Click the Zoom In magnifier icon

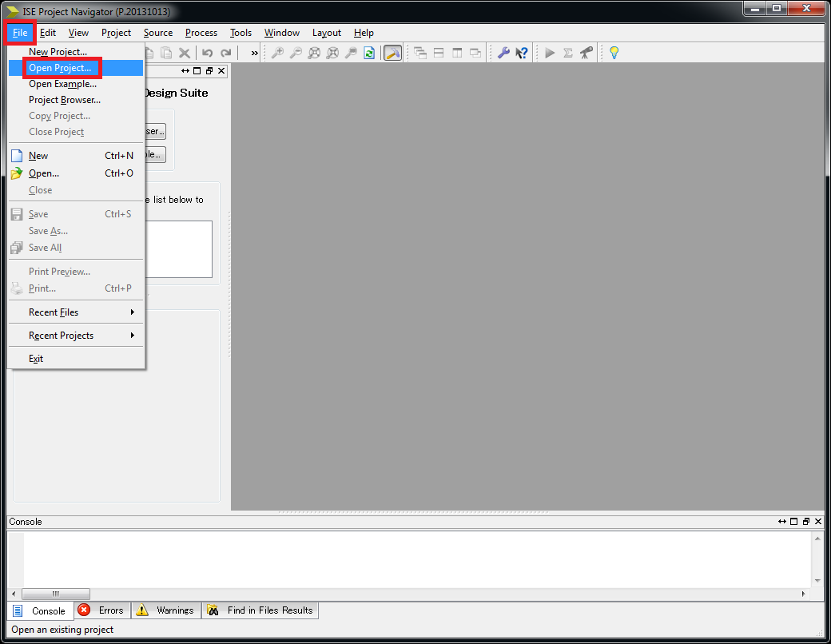pyautogui.click(x=278, y=53)
